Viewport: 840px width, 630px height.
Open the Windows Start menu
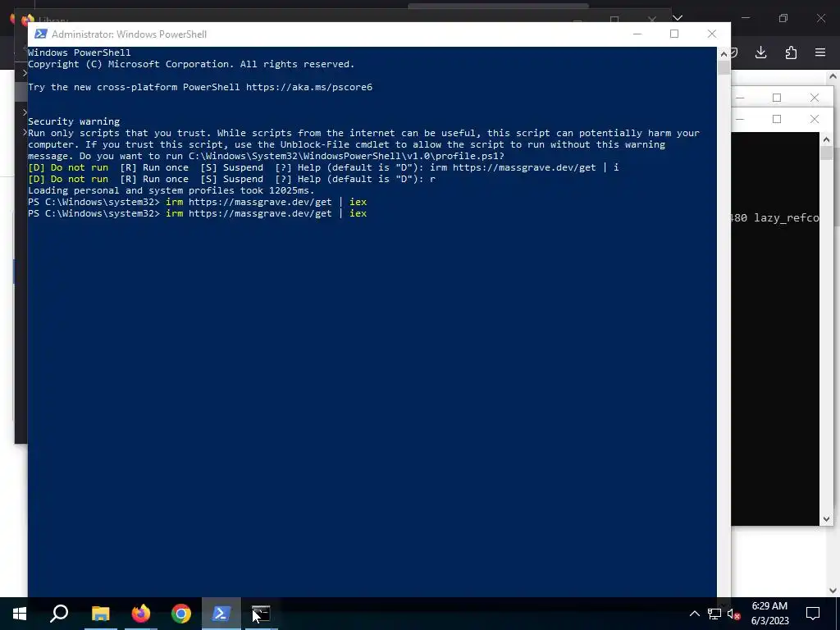coord(20,614)
